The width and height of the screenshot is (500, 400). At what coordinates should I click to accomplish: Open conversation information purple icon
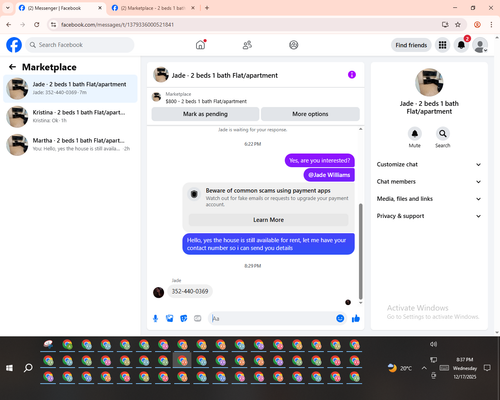pyautogui.click(x=352, y=75)
